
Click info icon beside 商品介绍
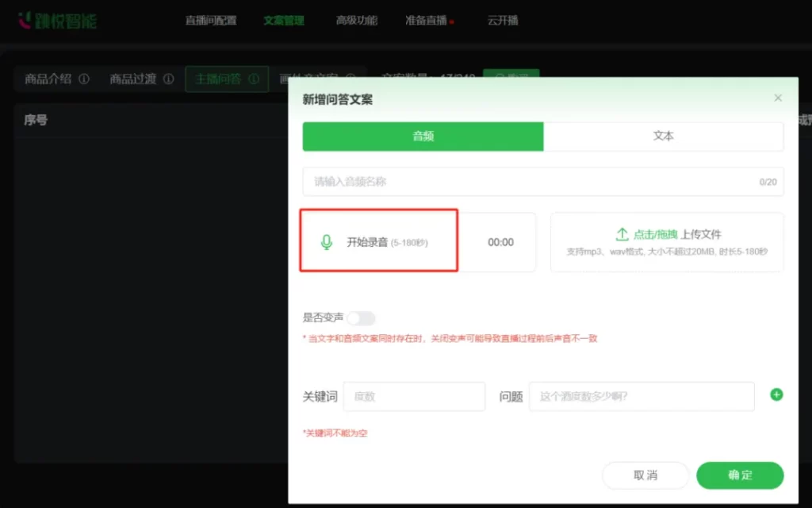84,79
